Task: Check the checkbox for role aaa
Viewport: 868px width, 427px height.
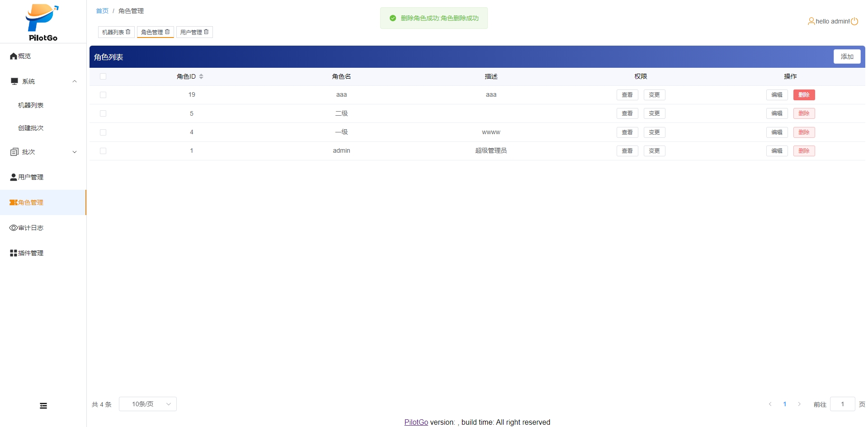Action: [103, 95]
